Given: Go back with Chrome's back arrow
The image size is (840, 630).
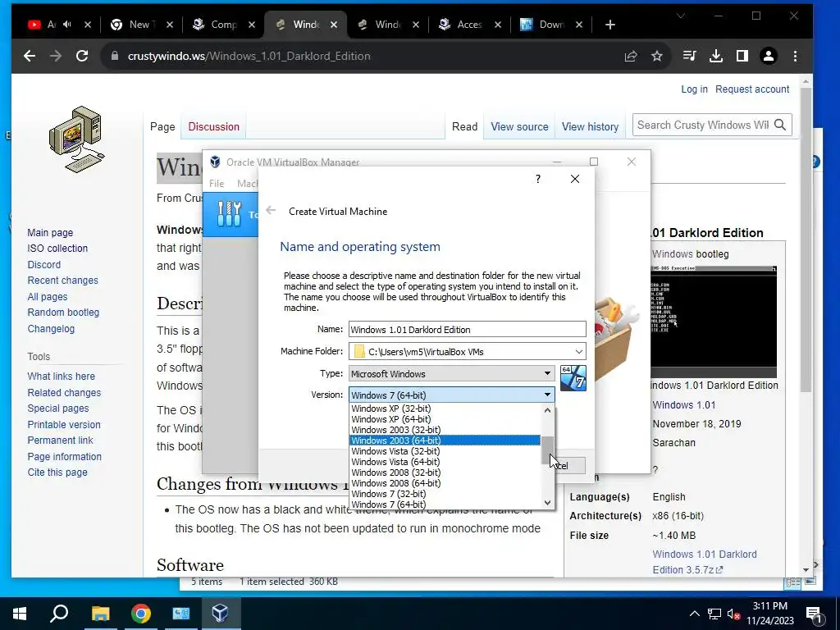Looking at the screenshot, I should (30, 56).
